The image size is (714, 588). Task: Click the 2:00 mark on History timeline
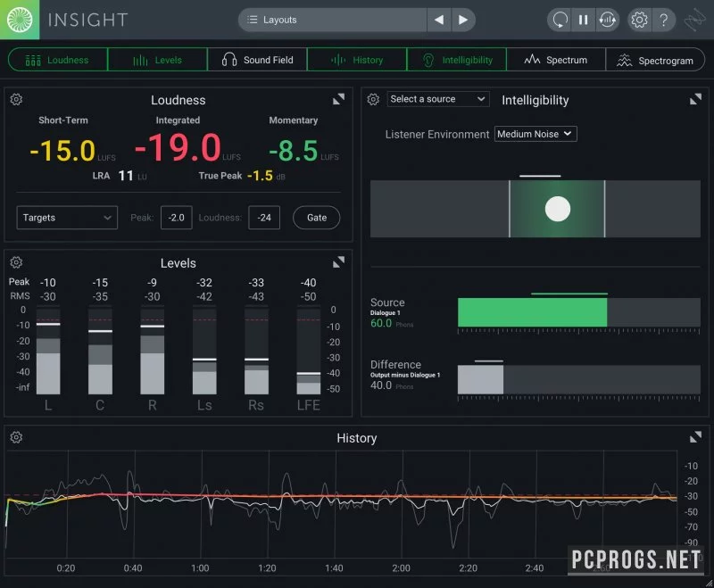(401, 568)
